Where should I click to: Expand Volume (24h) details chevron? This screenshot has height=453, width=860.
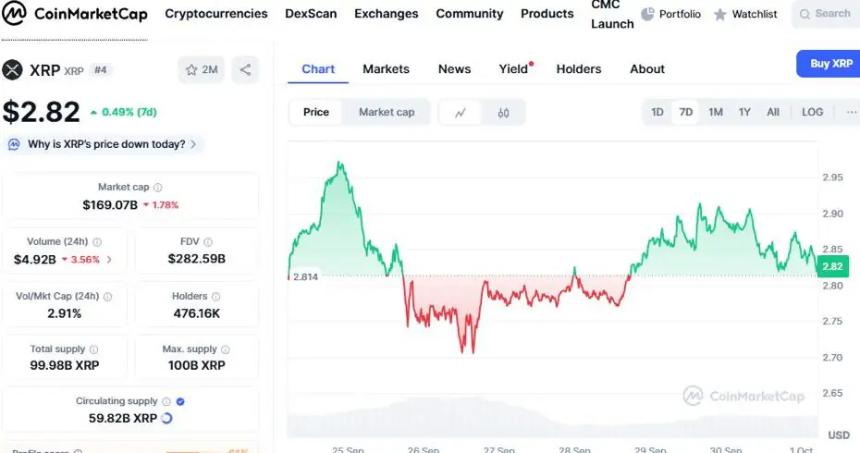(109, 260)
